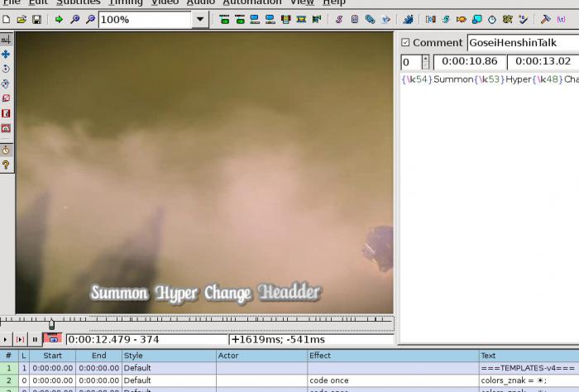Select the blue Drag subtitles tool
Image resolution: width=579 pixels, height=392 pixels.
pos(6,55)
